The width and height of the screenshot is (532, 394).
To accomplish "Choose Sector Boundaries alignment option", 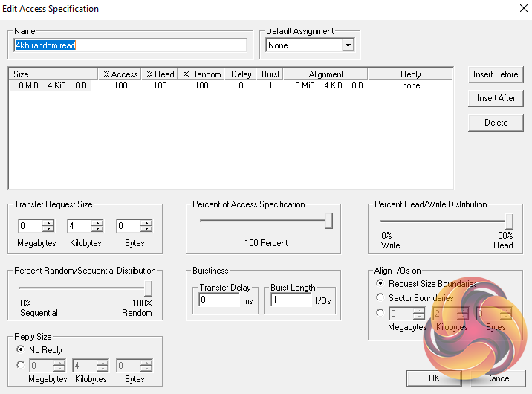I will tap(381, 298).
